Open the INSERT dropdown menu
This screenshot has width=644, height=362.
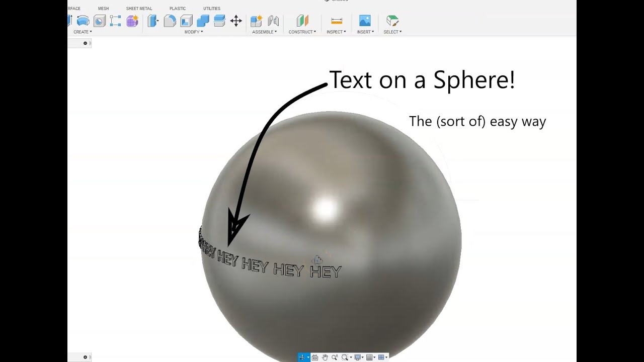tap(365, 32)
